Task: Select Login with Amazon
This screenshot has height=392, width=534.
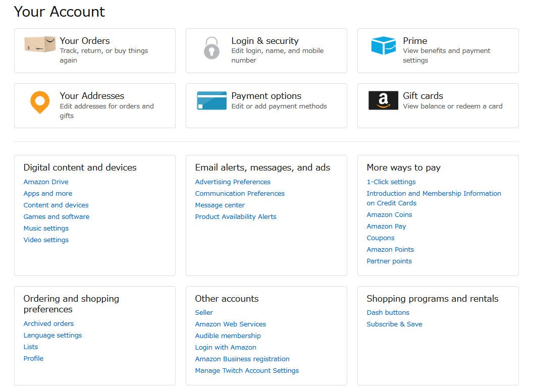Action: 226,347
